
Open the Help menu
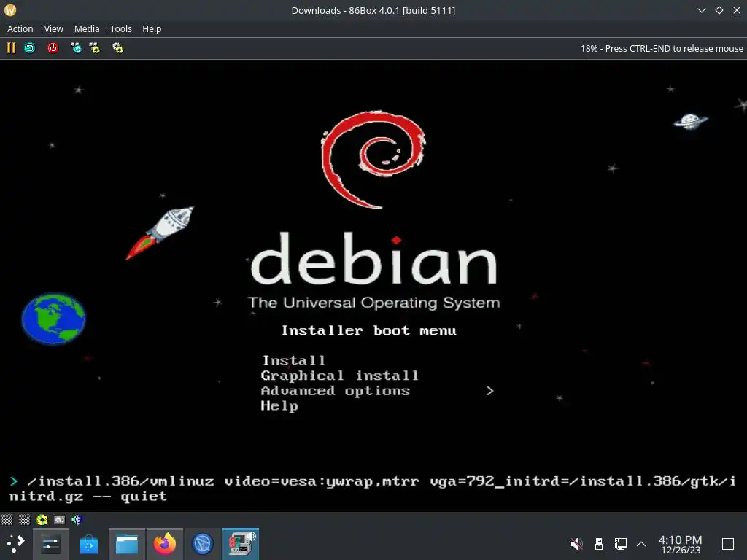152,29
